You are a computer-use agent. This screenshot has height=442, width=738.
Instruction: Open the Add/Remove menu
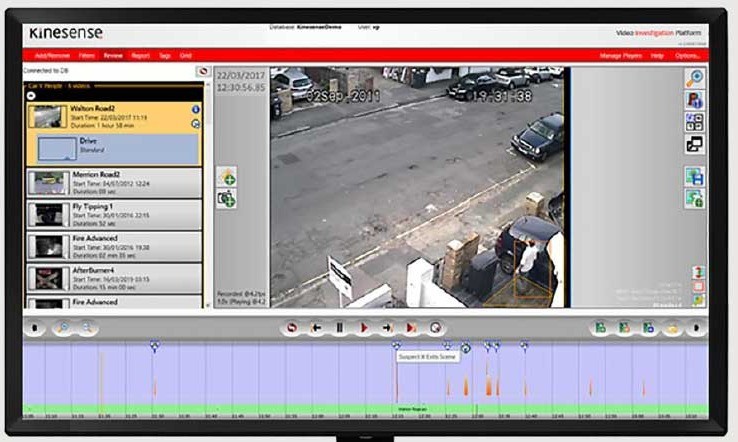52,56
